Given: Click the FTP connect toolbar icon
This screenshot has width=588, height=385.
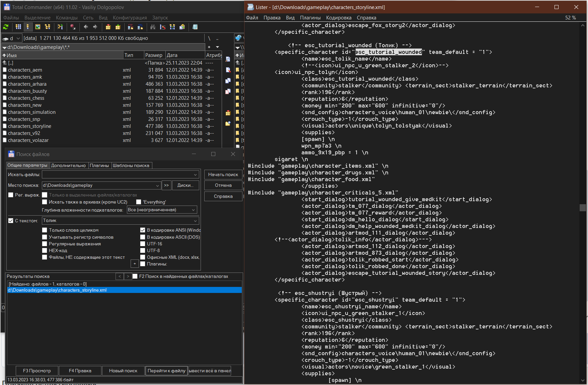Looking at the screenshot, I should 131,27.
